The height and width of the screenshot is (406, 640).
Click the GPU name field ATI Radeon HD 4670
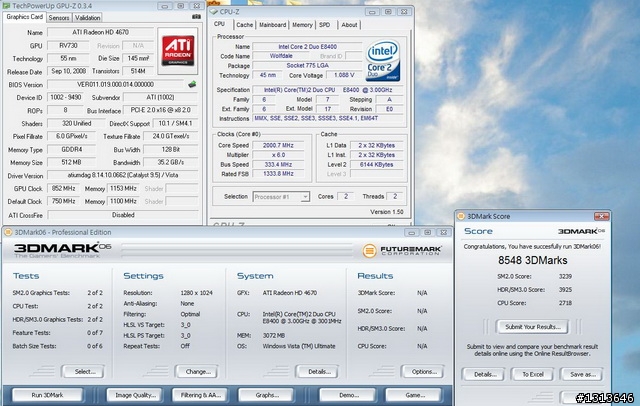pyautogui.click(x=100, y=32)
